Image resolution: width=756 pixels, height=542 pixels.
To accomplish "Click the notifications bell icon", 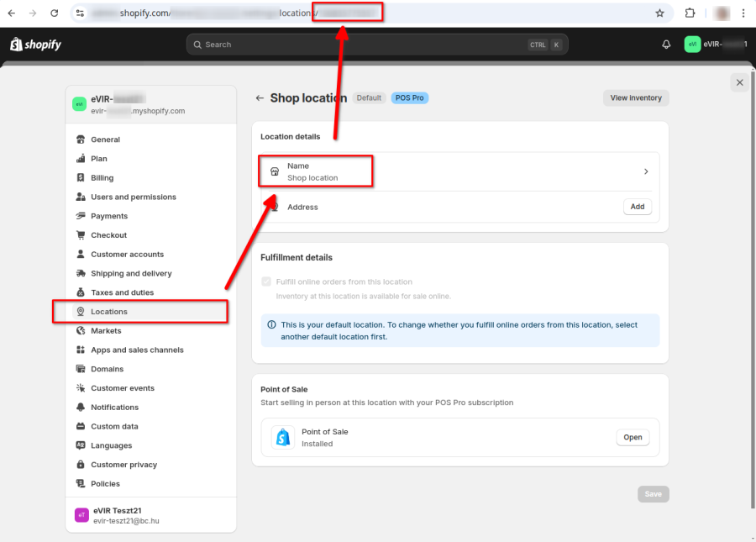I will point(666,45).
